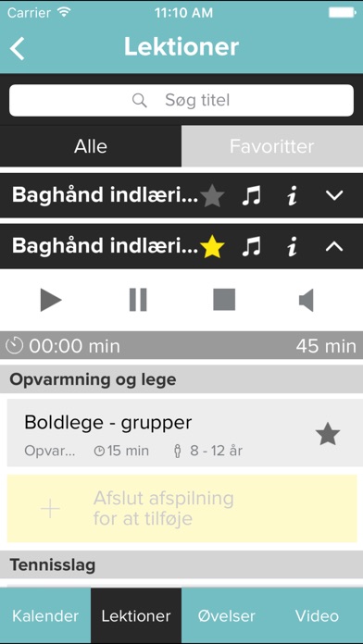The height and width of the screenshot is (644, 363).
Task: Go to the Øvelser bottom tab
Action: (227, 615)
